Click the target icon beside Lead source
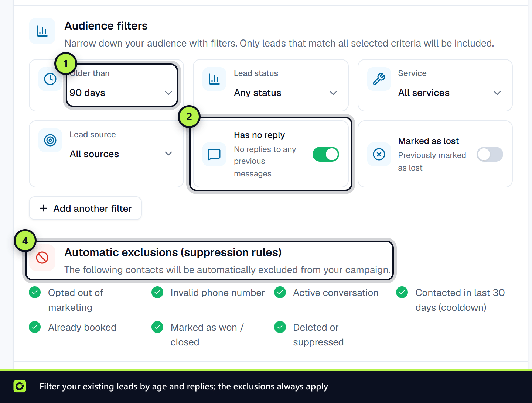 [50, 140]
